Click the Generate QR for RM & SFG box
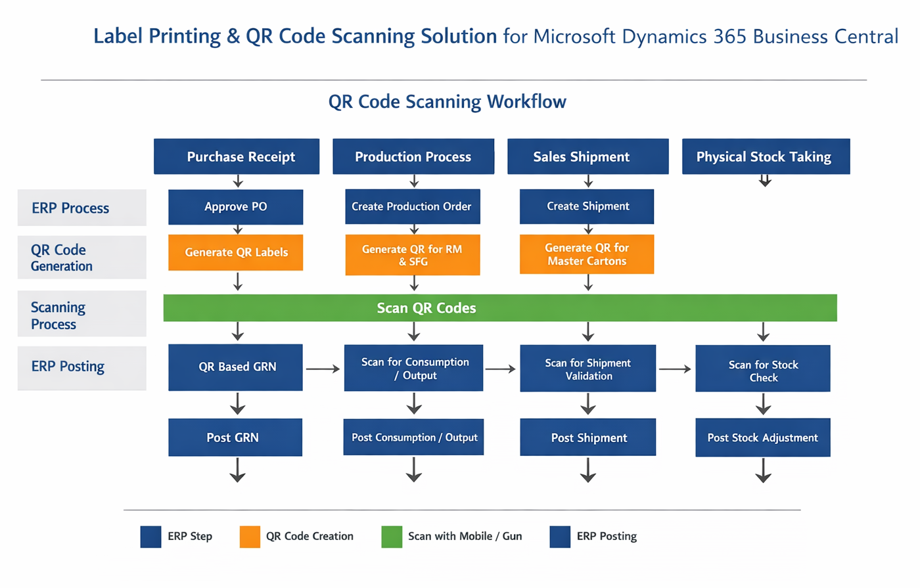The width and height of the screenshot is (920, 588). [413, 255]
